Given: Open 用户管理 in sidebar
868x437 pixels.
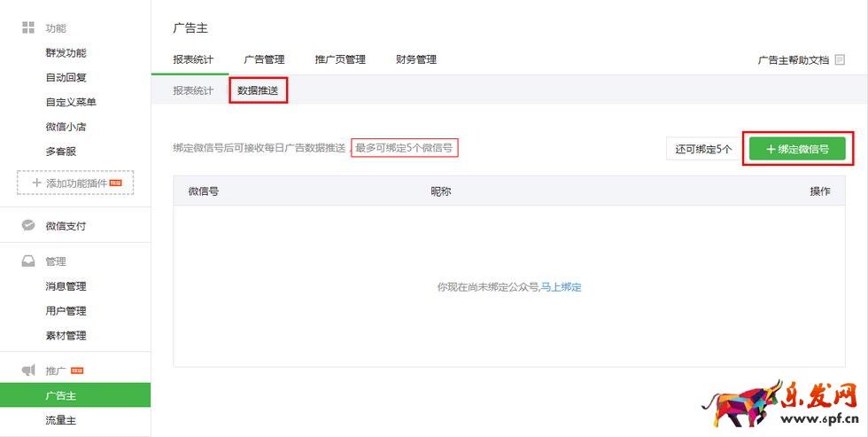Looking at the screenshot, I should (x=66, y=311).
